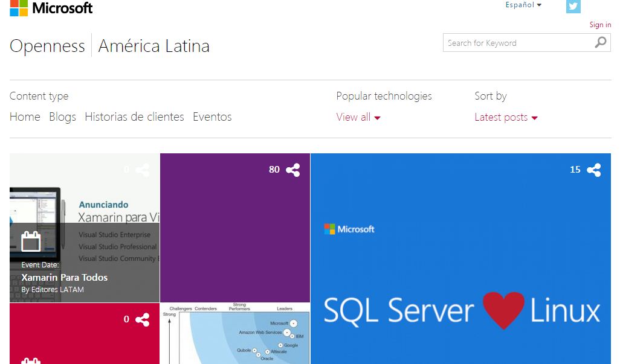
Task: Share the purple post showing 80 shares
Action: (x=293, y=170)
